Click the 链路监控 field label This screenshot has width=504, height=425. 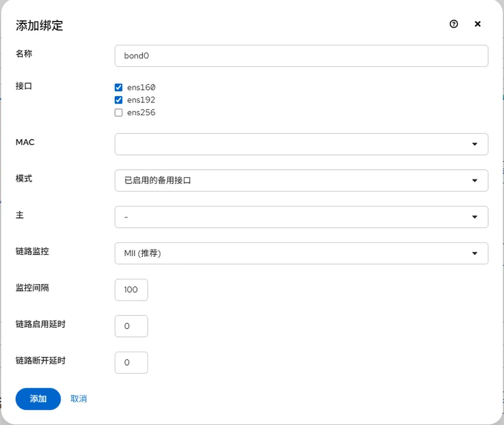click(32, 251)
